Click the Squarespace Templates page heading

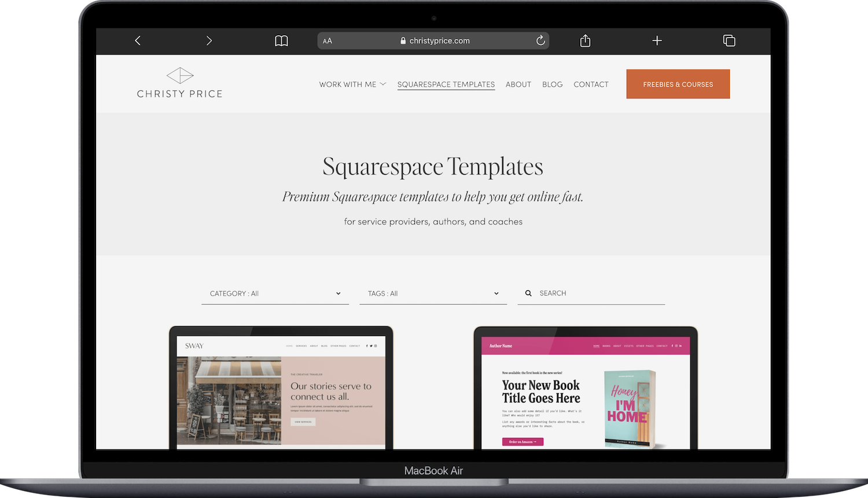[x=433, y=167]
